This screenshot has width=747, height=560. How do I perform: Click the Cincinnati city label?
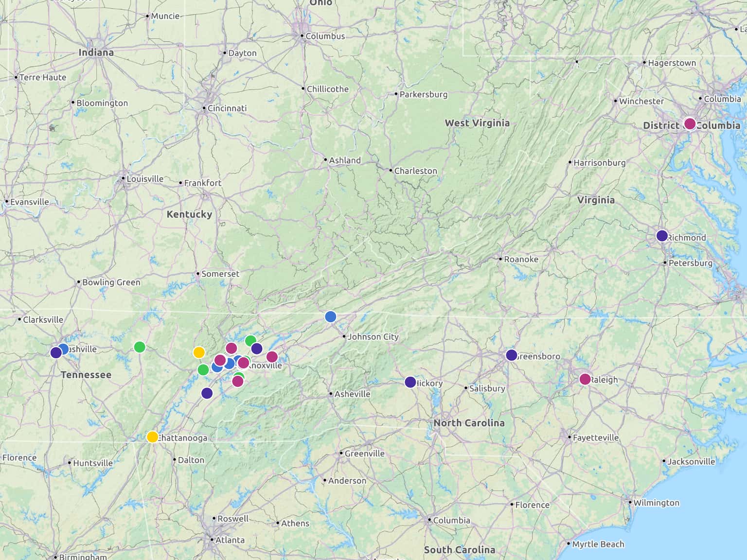point(227,108)
